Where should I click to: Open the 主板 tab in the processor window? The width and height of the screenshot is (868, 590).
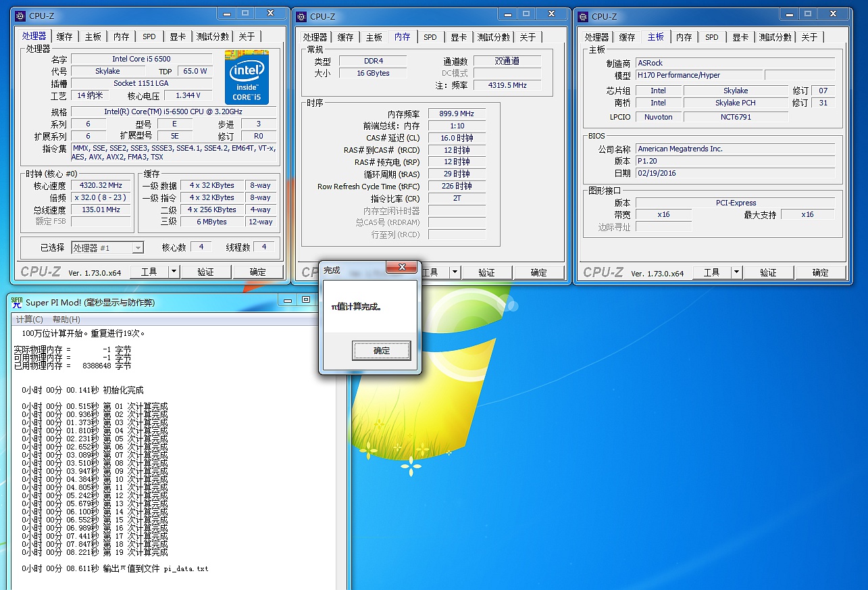[93, 37]
